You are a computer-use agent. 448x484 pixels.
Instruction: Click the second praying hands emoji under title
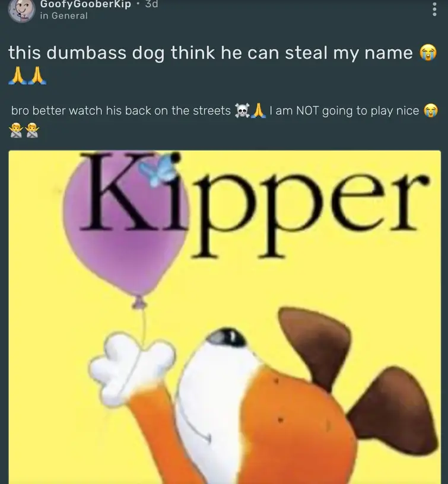(x=37, y=76)
